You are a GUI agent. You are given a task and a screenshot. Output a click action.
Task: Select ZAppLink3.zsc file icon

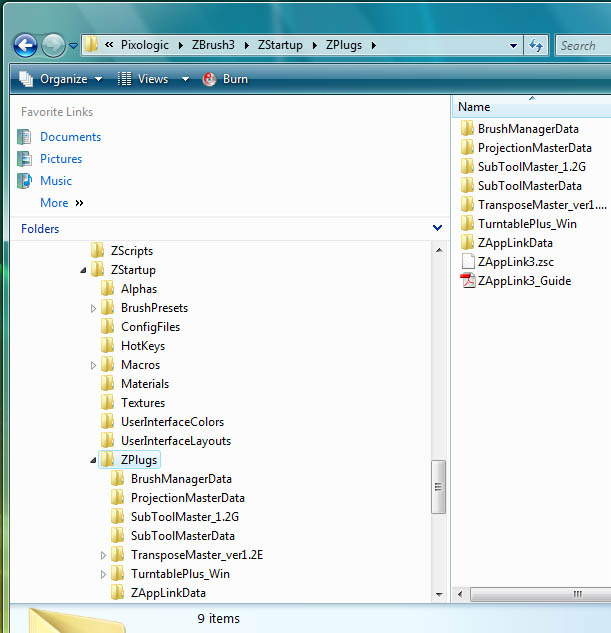click(468, 261)
